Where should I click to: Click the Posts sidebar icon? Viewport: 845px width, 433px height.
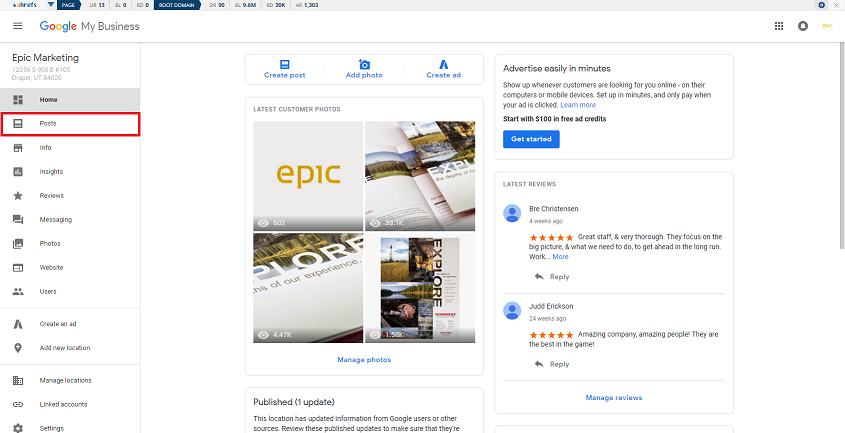(x=18, y=124)
